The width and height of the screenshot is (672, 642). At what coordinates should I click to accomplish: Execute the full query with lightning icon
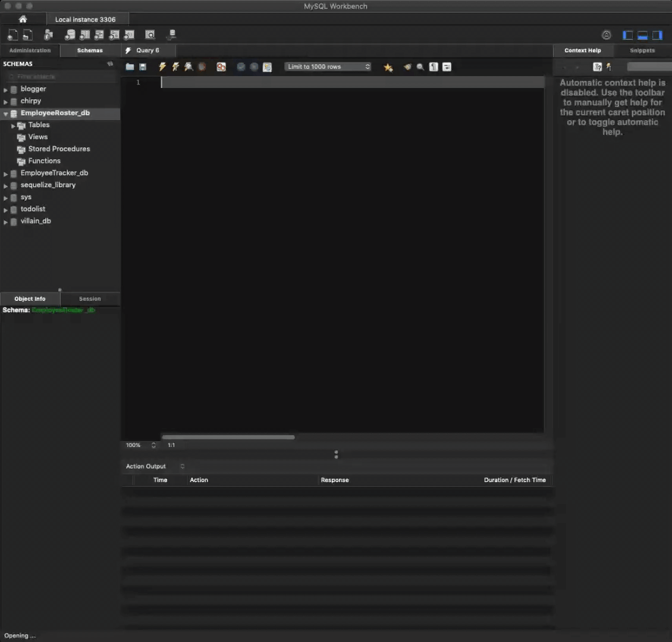coord(162,67)
